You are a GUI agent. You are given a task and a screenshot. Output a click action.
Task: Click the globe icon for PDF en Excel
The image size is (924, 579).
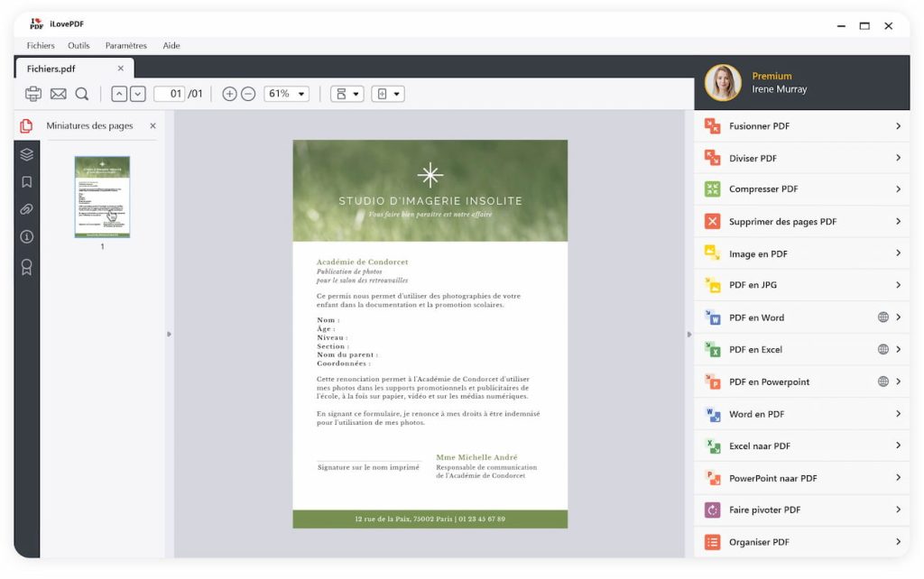click(882, 349)
